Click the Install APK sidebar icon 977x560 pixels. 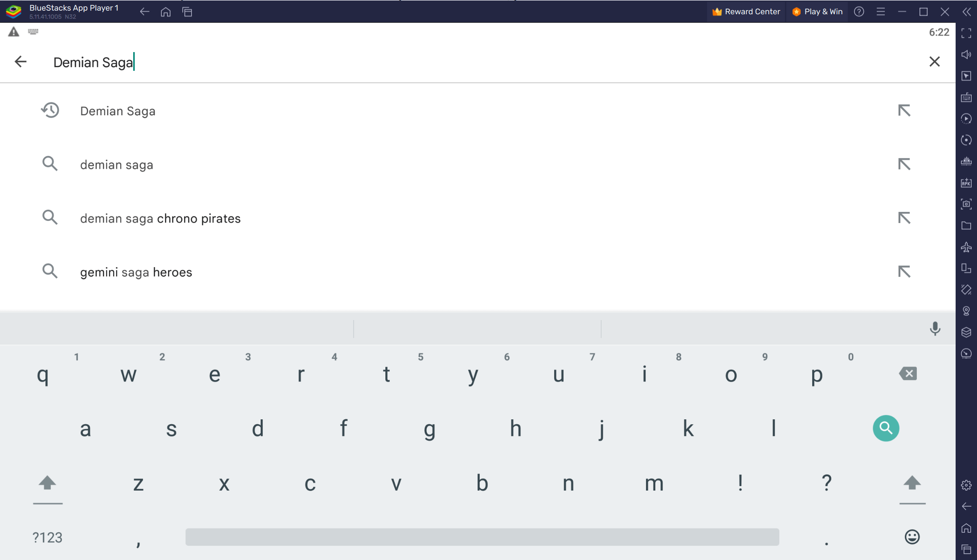tap(966, 183)
